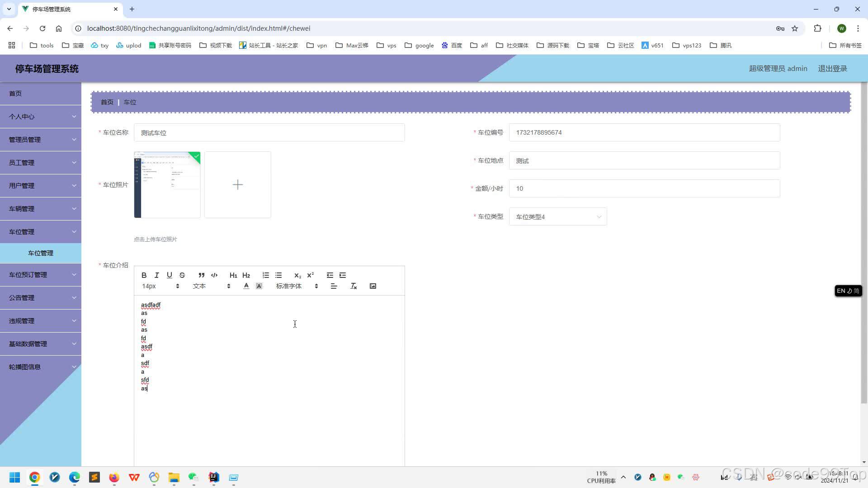Image resolution: width=868 pixels, height=488 pixels.
Task: Click the 退出登录 link
Action: coord(832,69)
